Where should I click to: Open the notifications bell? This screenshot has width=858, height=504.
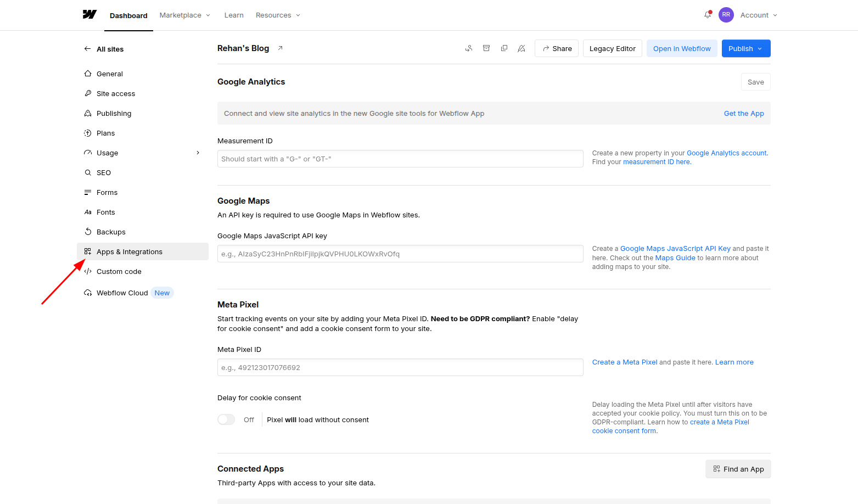(x=708, y=15)
